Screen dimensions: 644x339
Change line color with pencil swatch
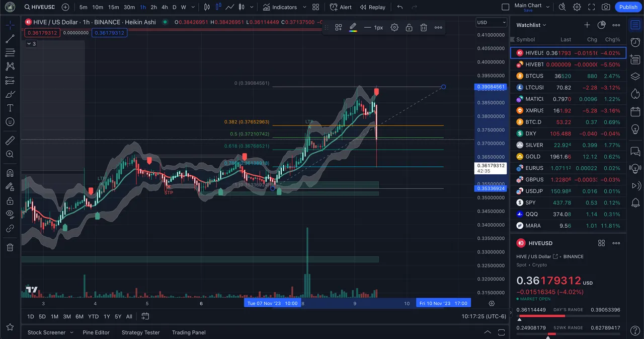pos(353,27)
